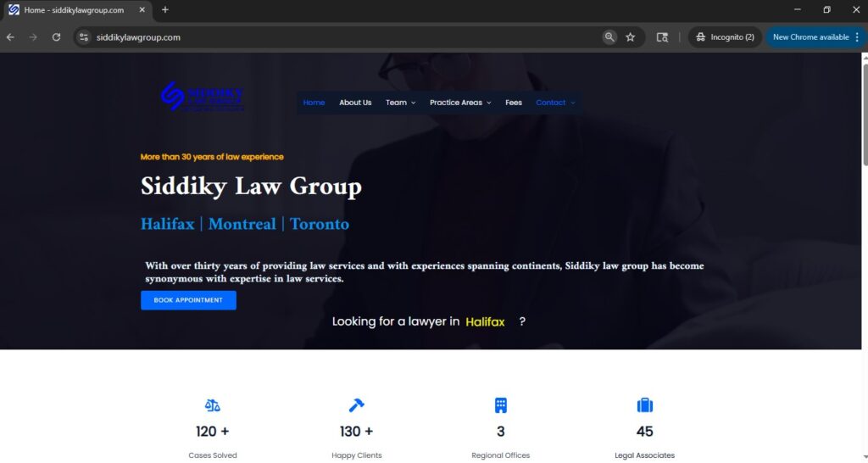The height and width of the screenshot is (463, 868).
Task: Open the Home menu item
Action: 314,103
